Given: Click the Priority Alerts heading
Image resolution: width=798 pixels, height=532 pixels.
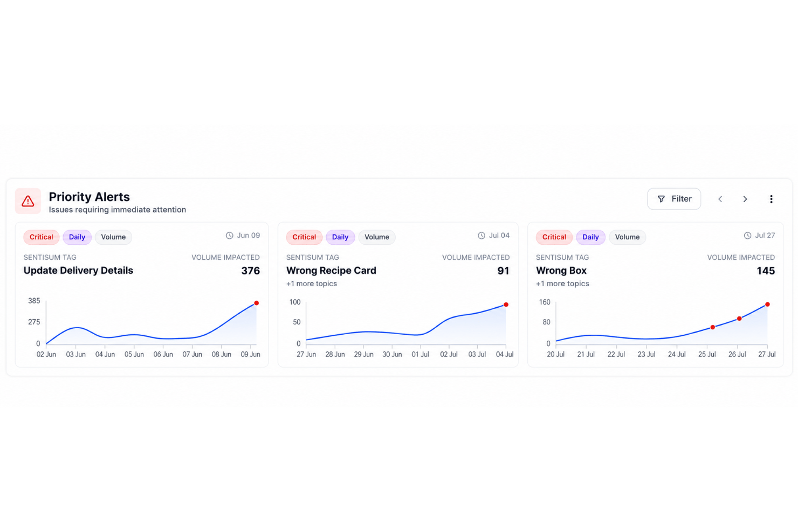Looking at the screenshot, I should (90, 197).
